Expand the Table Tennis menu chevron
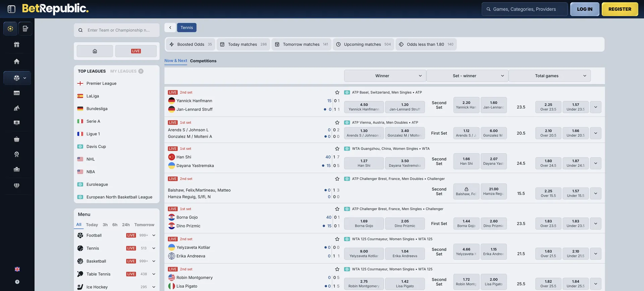The width and height of the screenshot is (644, 291). pyautogui.click(x=154, y=274)
